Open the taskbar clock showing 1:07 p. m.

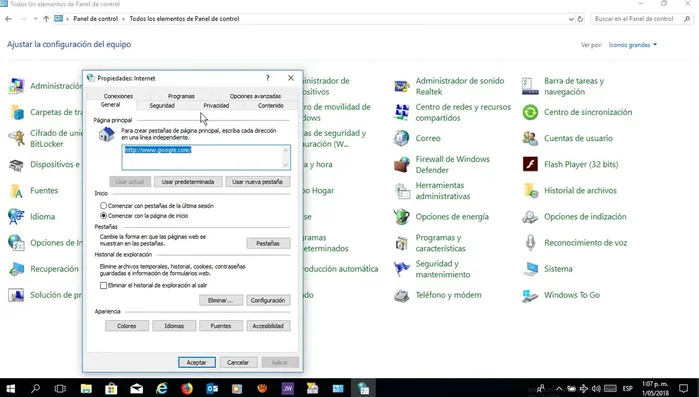click(x=655, y=389)
